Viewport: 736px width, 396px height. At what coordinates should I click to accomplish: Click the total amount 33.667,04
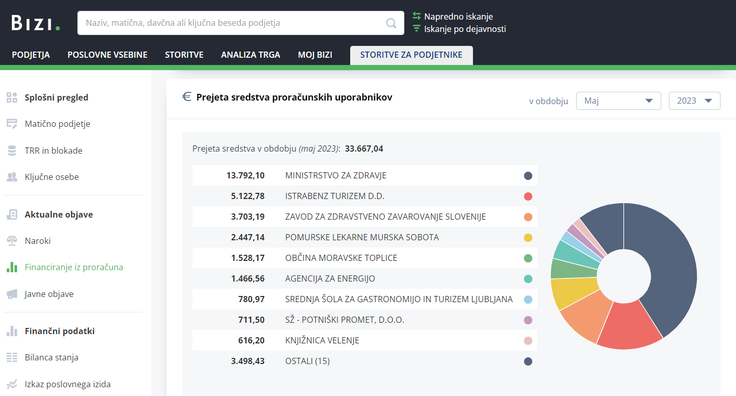point(364,149)
